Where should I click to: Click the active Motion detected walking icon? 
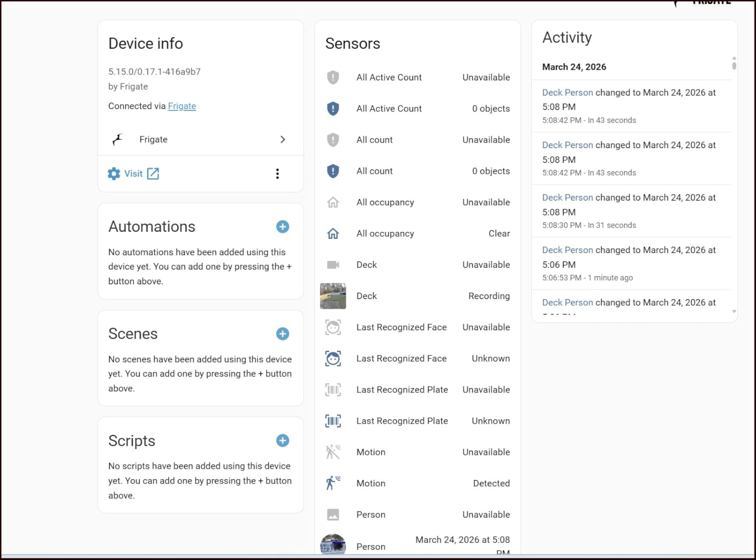coord(333,483)
